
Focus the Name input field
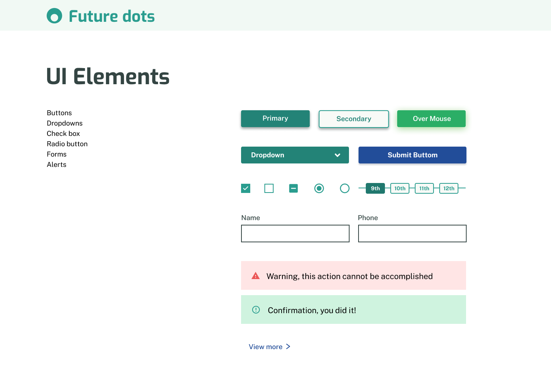[295, 234]
